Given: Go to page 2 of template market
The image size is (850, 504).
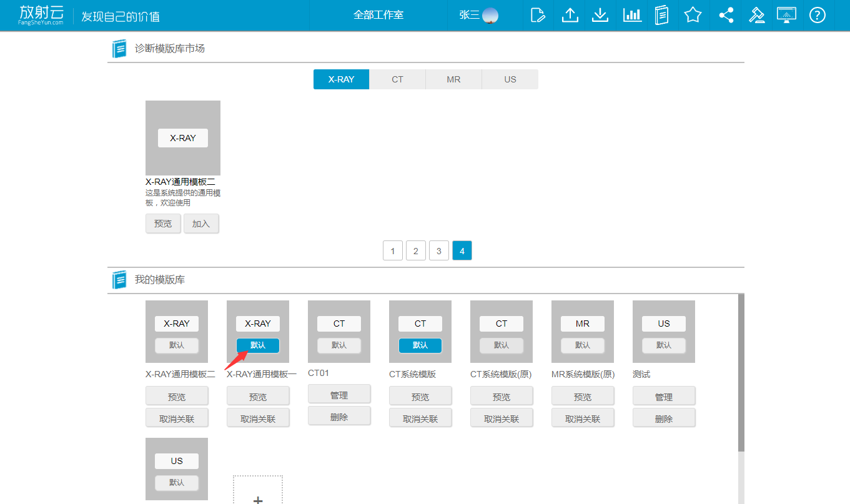Looking at the screenshot, I should (416, 251).
